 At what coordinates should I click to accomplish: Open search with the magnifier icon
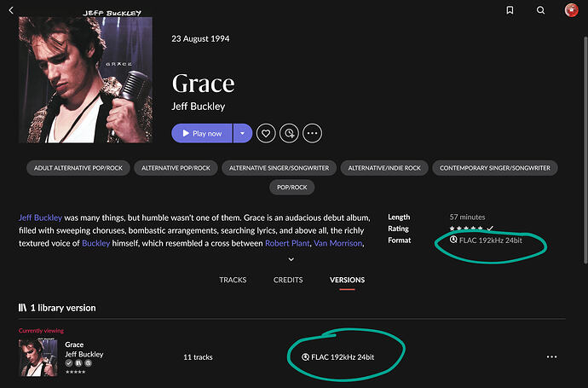(540, 10)
